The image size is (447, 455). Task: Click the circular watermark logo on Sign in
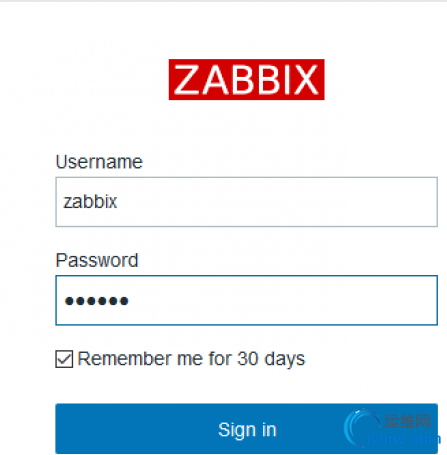click(362, 427)
